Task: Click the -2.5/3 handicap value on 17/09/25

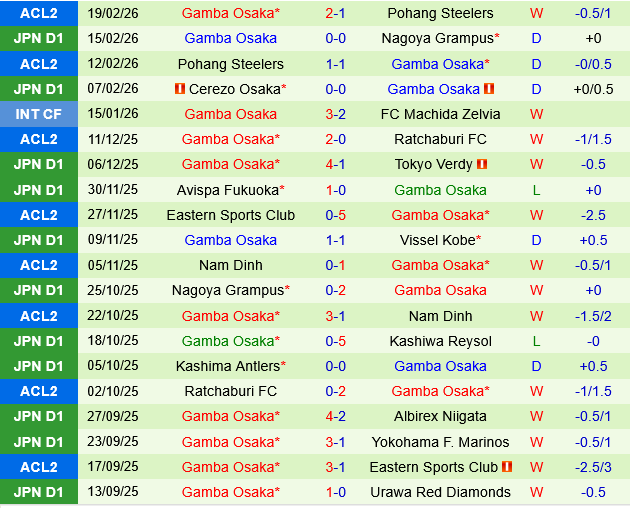Action: (x=593, y=467)
